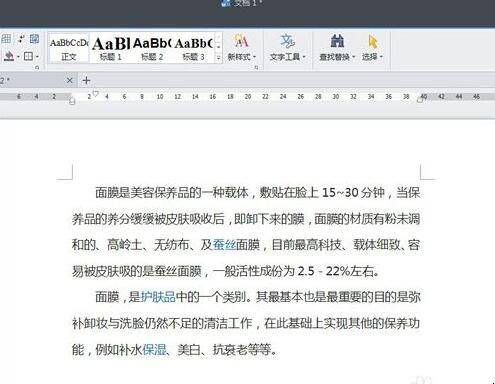
Task: Click the shading paint bucket icon
Action: point(9,56)
